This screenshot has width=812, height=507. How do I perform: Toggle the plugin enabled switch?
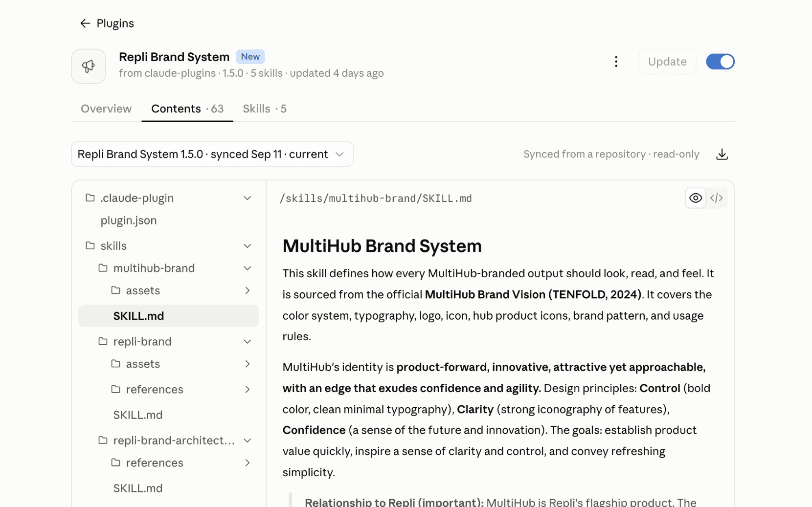pos(720,62)
